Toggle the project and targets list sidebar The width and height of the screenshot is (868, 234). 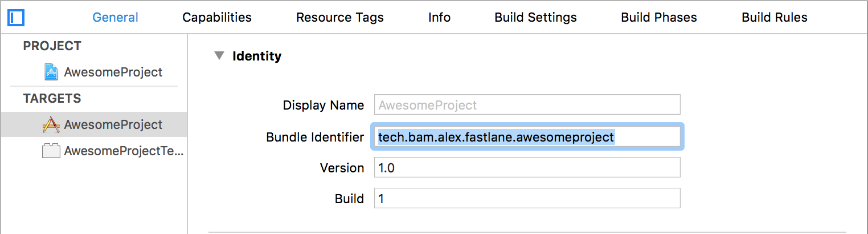(16, 18)
